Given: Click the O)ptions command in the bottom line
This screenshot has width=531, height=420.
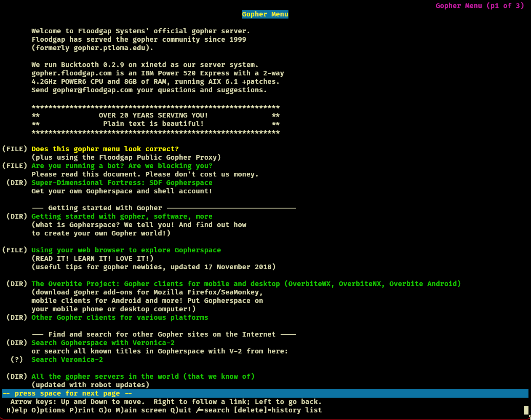Looking at the screenshot, I should coord(48,410).
